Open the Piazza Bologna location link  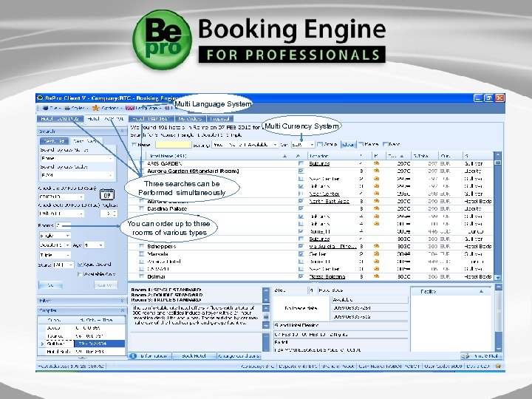pyautogui.click(x=327, y=276)
